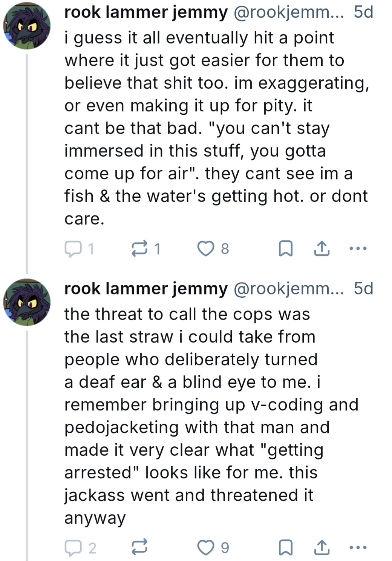Bookmark the first post in the thread
This screenshot has height=561, width=392.
pyautogui.click(x=285, y=249)
